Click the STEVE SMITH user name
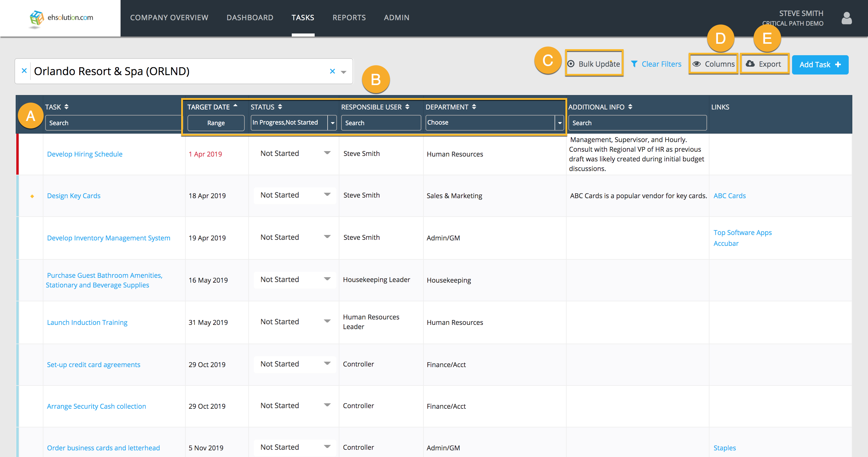The width and height of the screenshot is (868, 457). tap(801, 14)
